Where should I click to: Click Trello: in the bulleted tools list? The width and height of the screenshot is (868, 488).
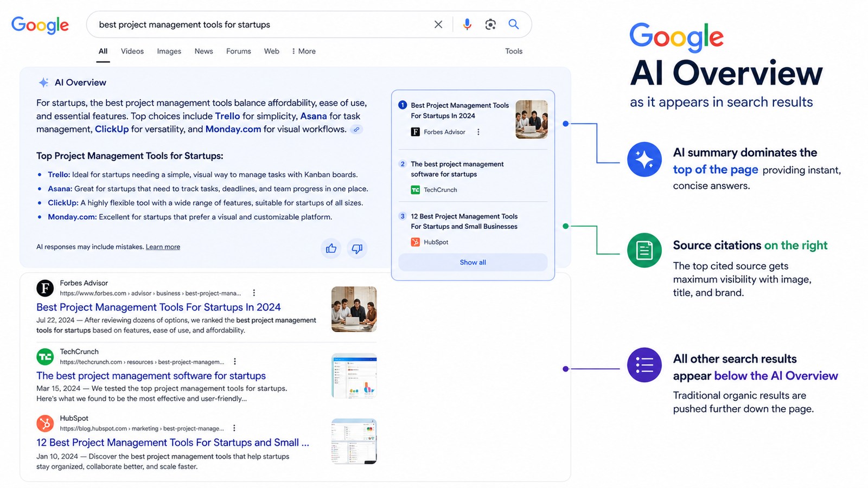(x=59, y=175)
